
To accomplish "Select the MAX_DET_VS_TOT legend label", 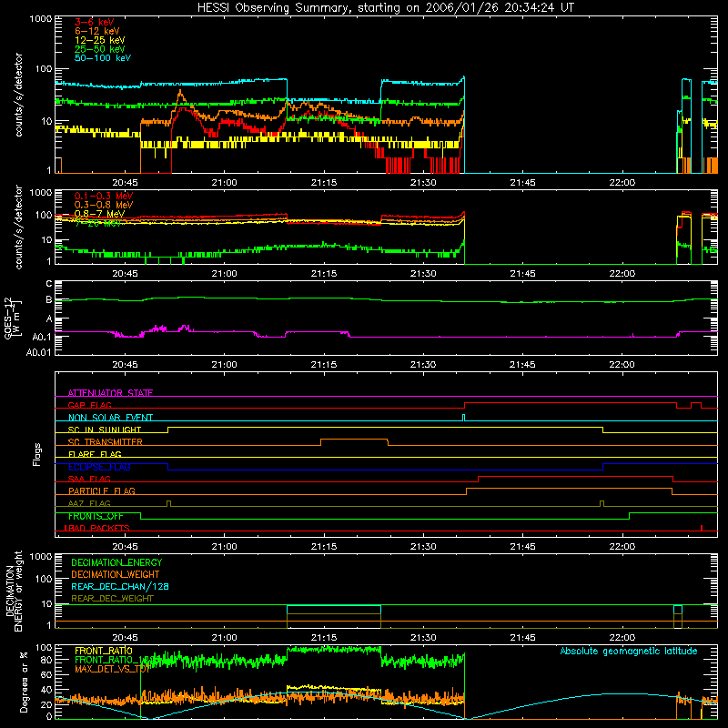I will pos(112,669).
